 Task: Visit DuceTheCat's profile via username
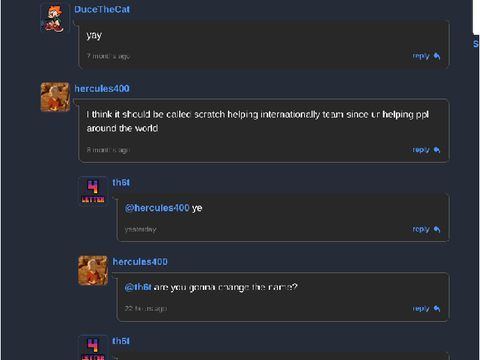click(x=102, y=9)
